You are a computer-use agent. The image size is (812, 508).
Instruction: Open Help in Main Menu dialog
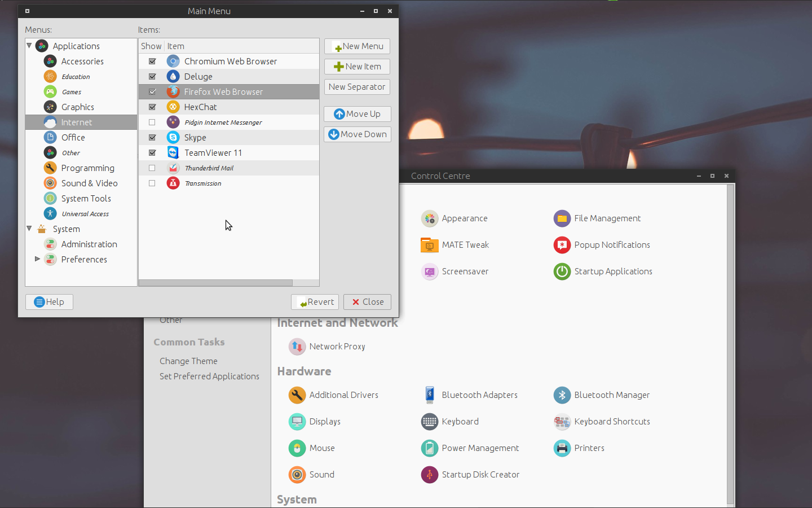pos(49,302)
